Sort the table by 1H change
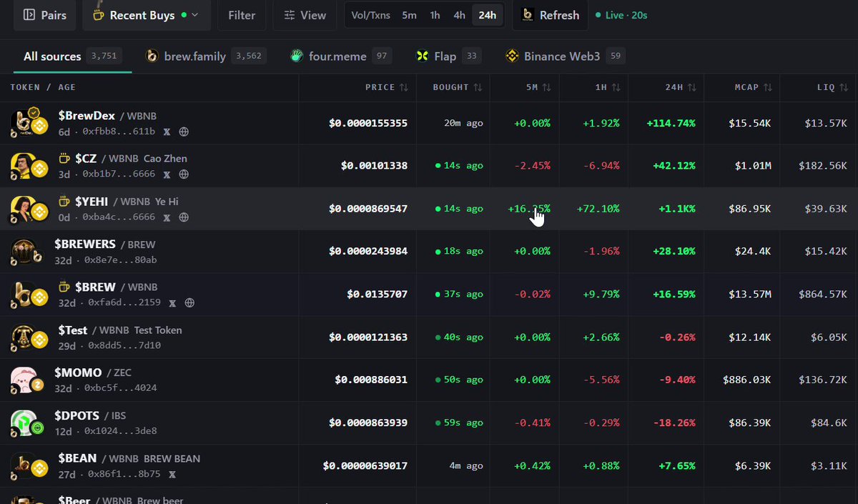858x504 pixels. coord(608,87)
